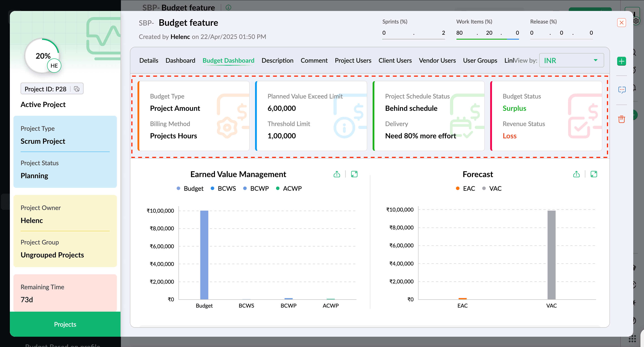The width and height of the screenshot is (644, 347).
Task: Select the Budget Dashboard tab
Action: pos(228,60)
